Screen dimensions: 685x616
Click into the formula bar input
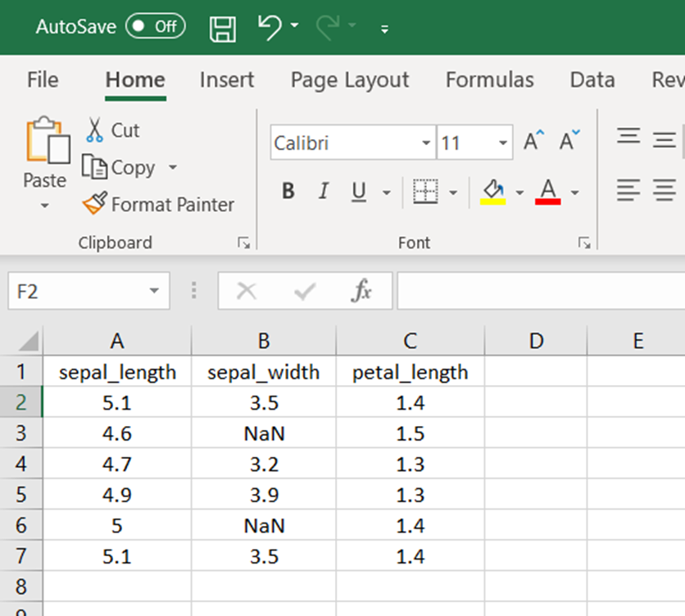(x=541, y=291)
